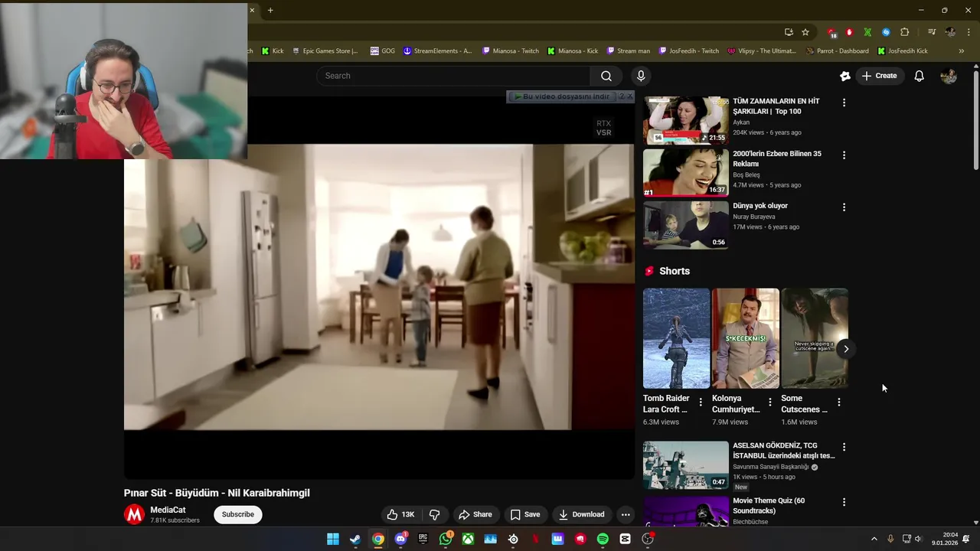The height and width of the screenshot is (551, 980).
Task: Open options for Some Cutscenes short
Action: (x=838, y=402)
